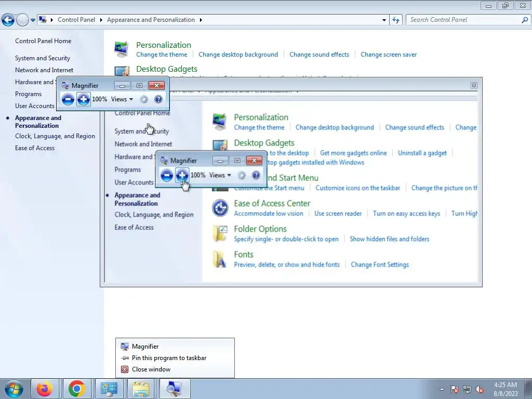Click unmagnified Change the theme link
The height and width of the screenshot is (399, 532).
click(x=162, y=55)
